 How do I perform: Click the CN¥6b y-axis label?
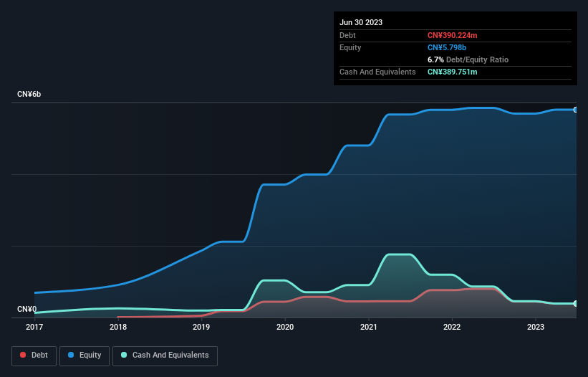click(x=29, y=94)
